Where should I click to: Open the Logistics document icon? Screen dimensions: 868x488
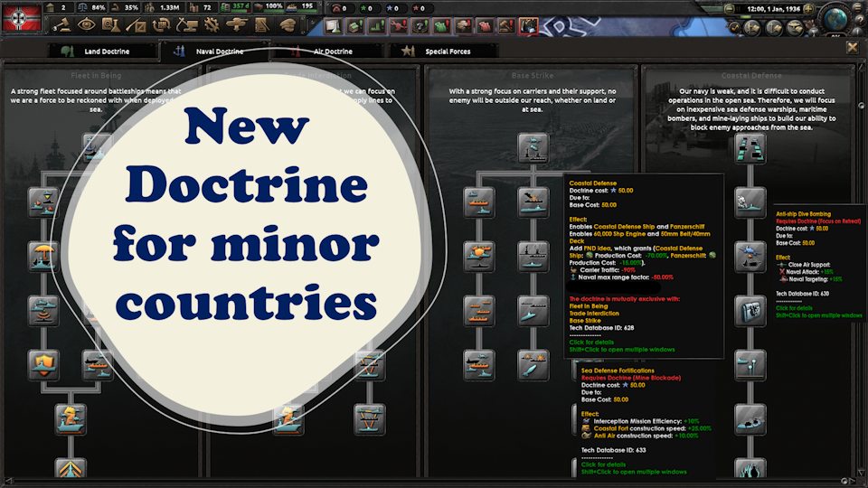(x=262, y=25)
